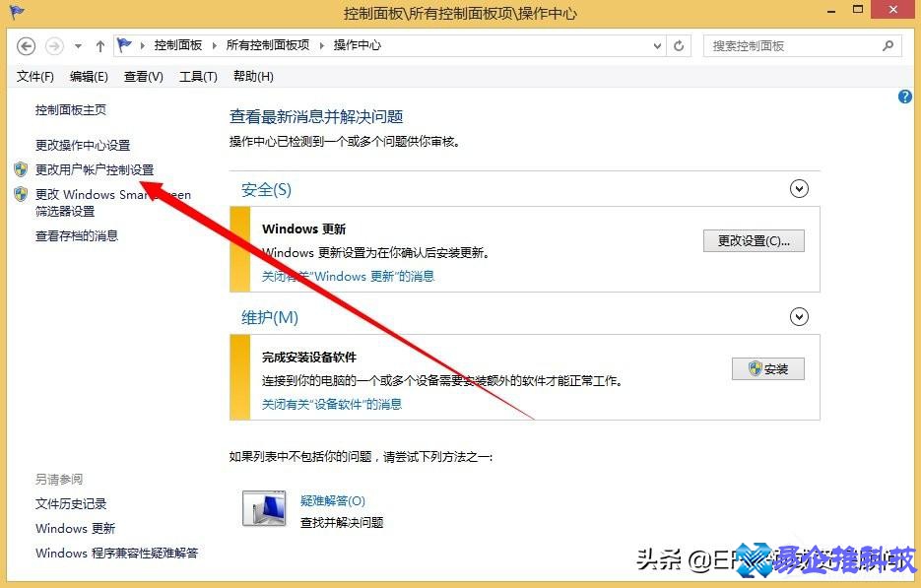This screenshot has width=921, height=588.
Task: Collapse the 安全(S) section chevron
Action: [x=799, y=188]
